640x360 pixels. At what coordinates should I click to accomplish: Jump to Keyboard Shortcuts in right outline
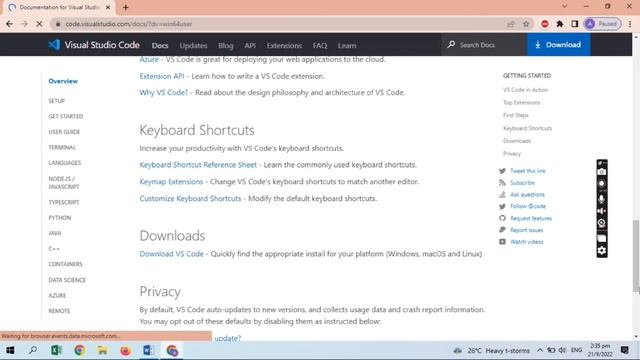[527, 128]
